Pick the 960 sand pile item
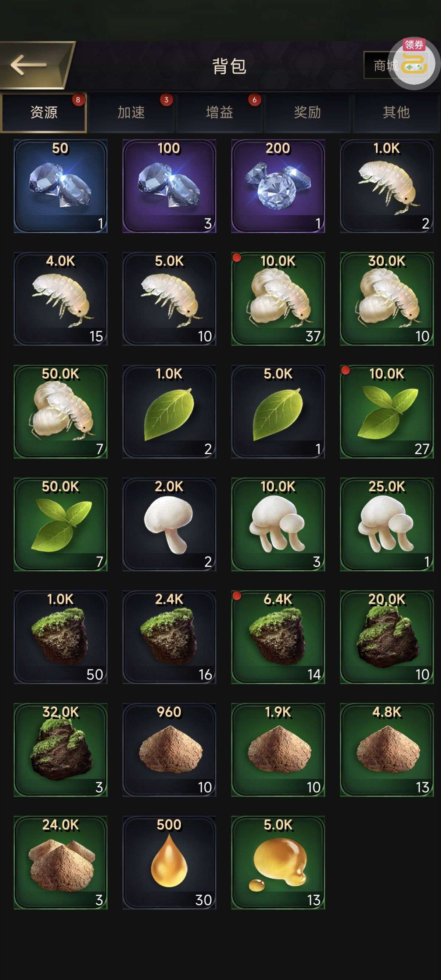 pyautogui.click(x=169, y=749)
